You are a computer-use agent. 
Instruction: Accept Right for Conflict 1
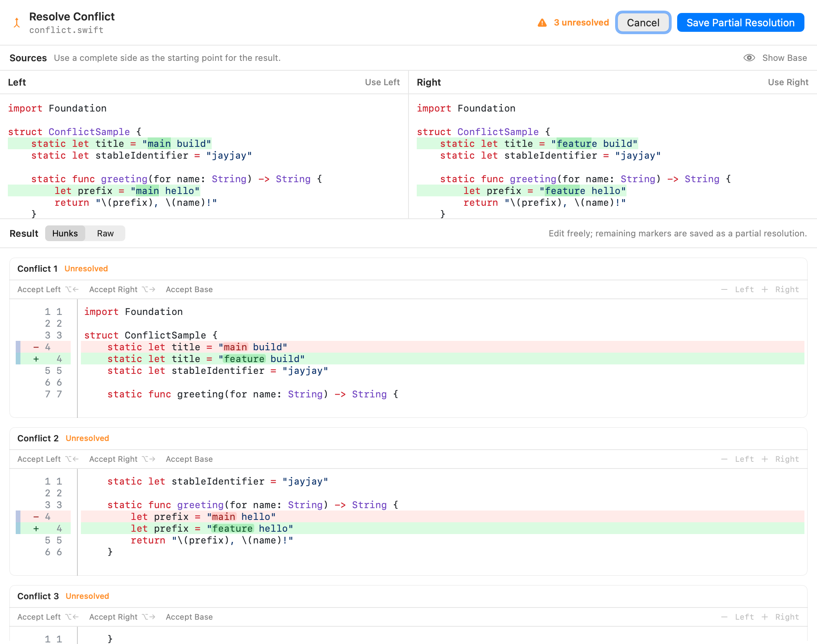pyautogui.click(x=122, y=289)
